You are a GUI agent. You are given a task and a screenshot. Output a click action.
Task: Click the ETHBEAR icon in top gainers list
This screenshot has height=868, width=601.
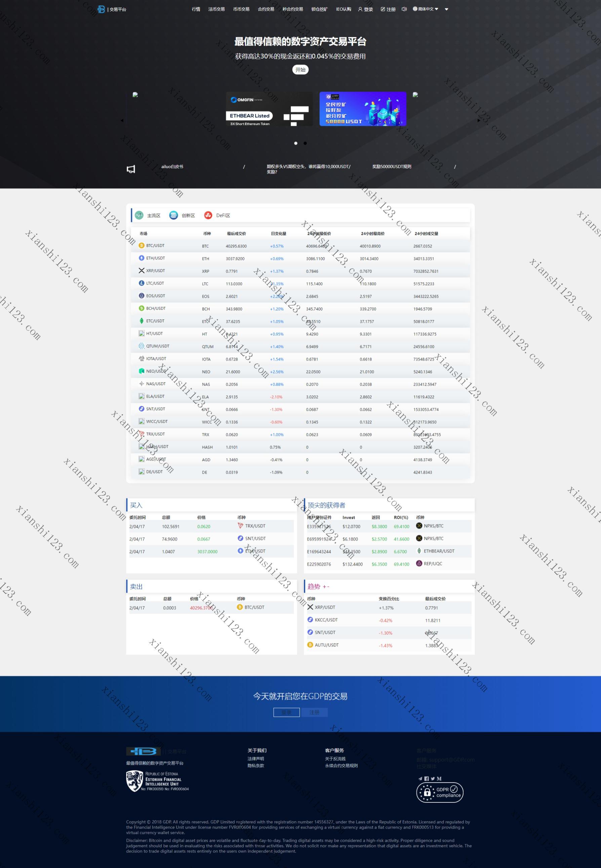point(419,551)
